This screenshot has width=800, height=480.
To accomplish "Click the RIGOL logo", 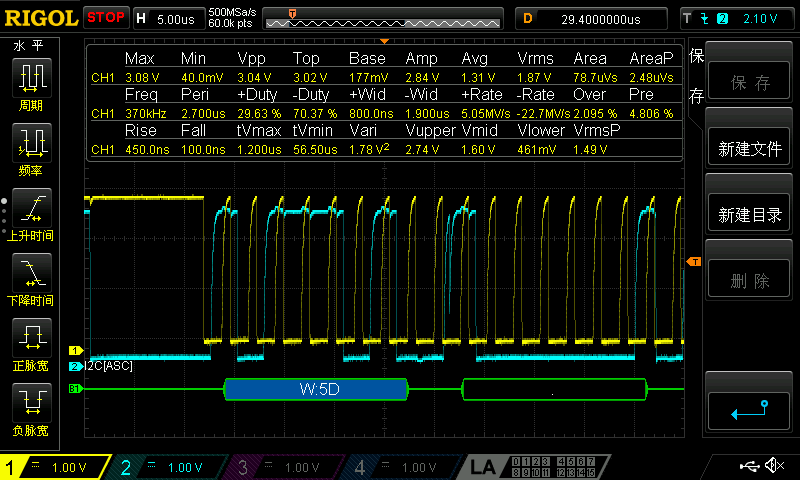I will 41,18.
